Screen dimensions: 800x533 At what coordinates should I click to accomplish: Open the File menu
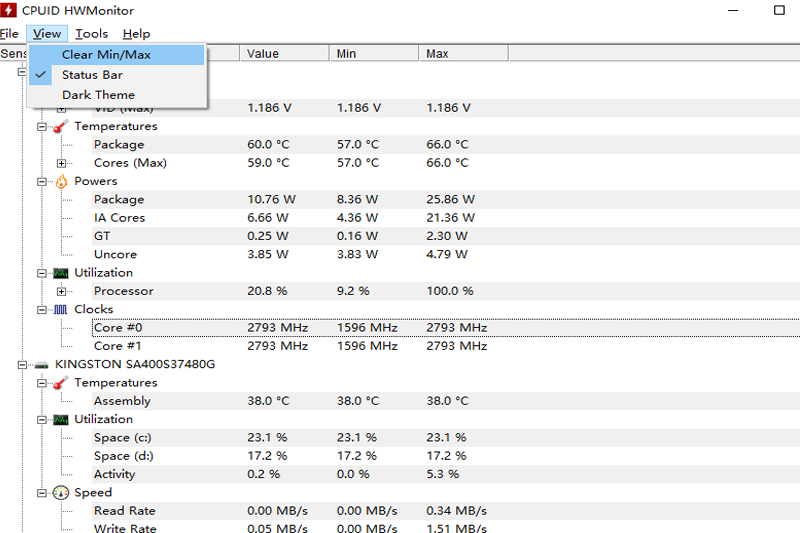pyautogui.click(x=9, y=34)
